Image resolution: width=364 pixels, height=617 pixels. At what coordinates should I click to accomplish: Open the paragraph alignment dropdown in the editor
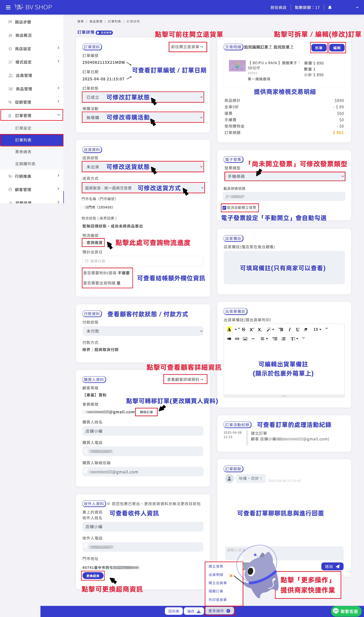click(264, 339)
